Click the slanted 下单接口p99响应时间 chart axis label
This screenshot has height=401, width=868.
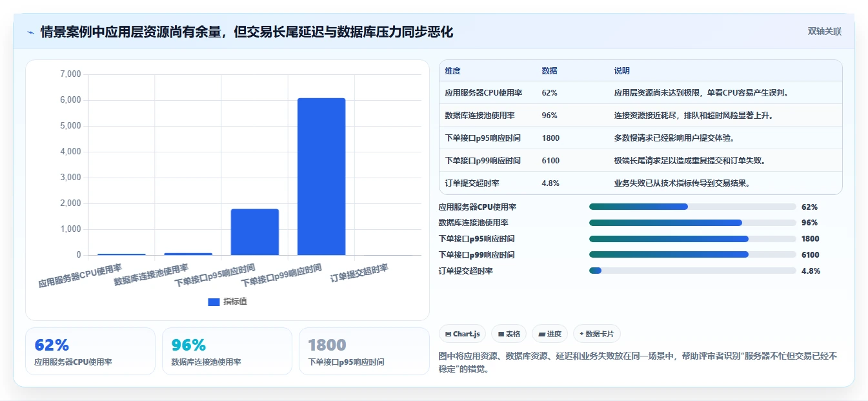[x=281, y=275]
